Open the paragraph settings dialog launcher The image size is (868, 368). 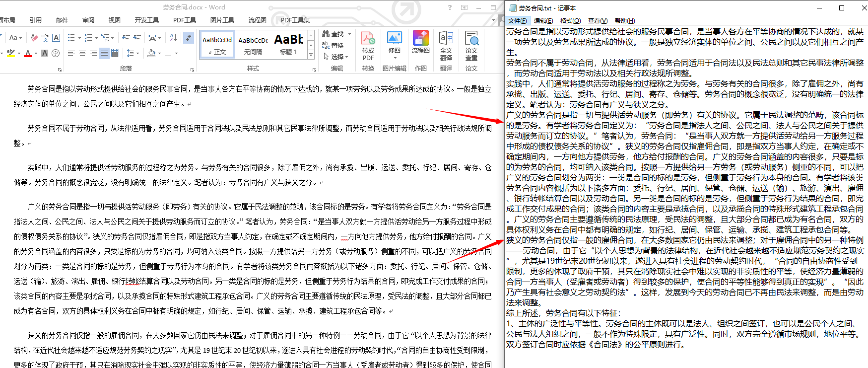192,70
